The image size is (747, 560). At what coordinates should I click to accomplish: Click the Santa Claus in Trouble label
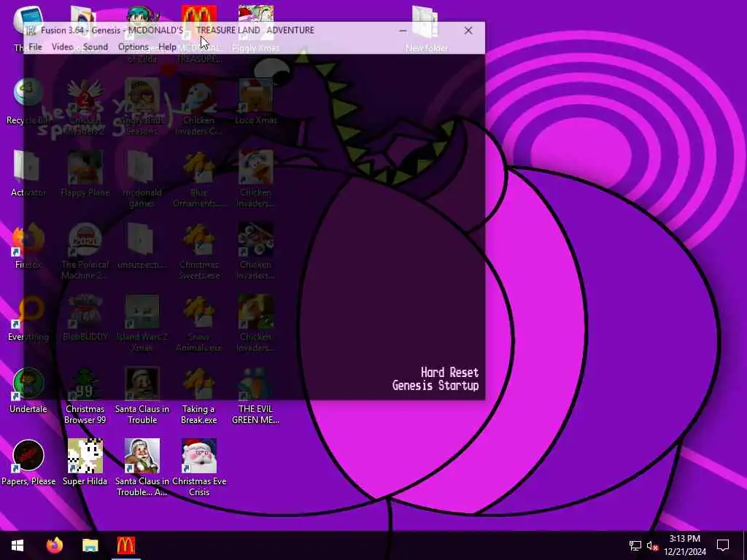coord(142,414)
